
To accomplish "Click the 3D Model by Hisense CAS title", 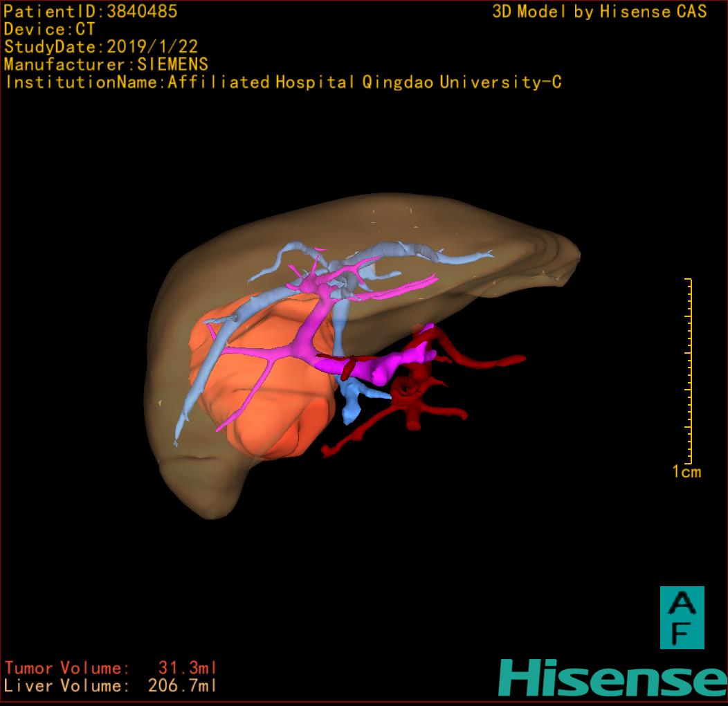I will point(599,12).
